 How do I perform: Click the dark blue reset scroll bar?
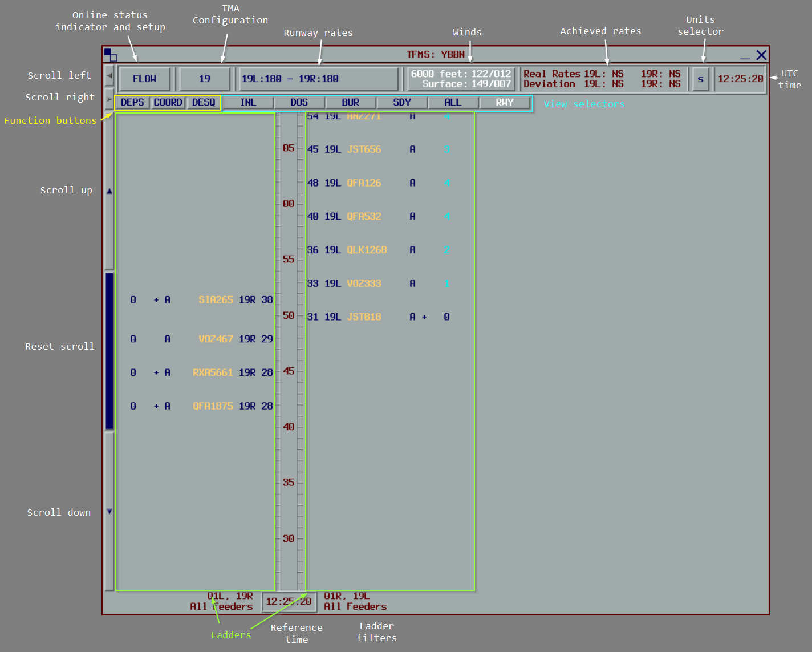coord(109,351)
